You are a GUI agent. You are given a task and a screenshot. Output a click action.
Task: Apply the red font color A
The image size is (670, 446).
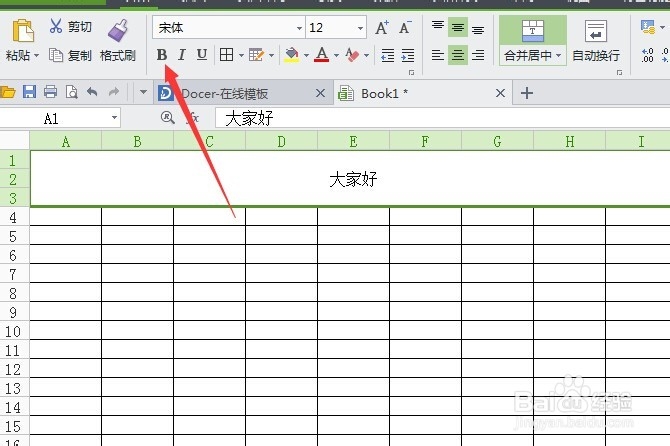click(322, 55)
